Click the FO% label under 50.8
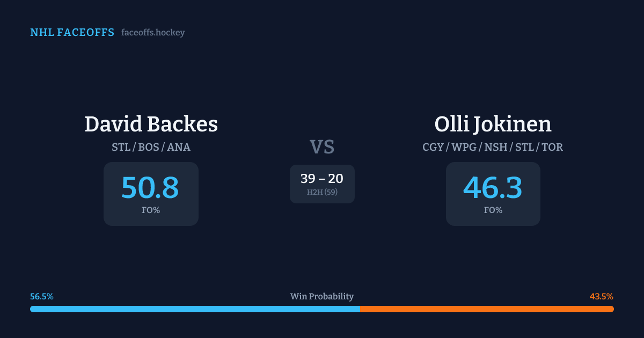This screenshot has height=338, width=644. pyautogui.click(x=151, y=210)
